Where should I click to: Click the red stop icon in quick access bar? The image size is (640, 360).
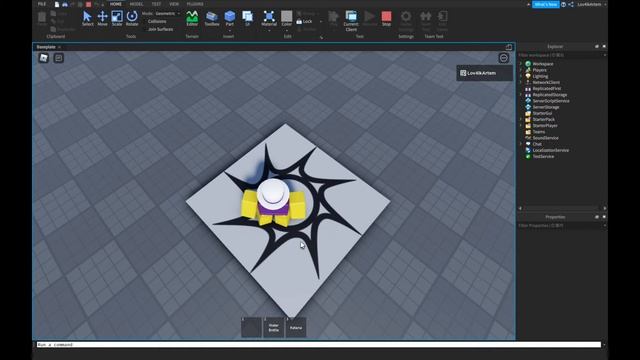(89, 4)
